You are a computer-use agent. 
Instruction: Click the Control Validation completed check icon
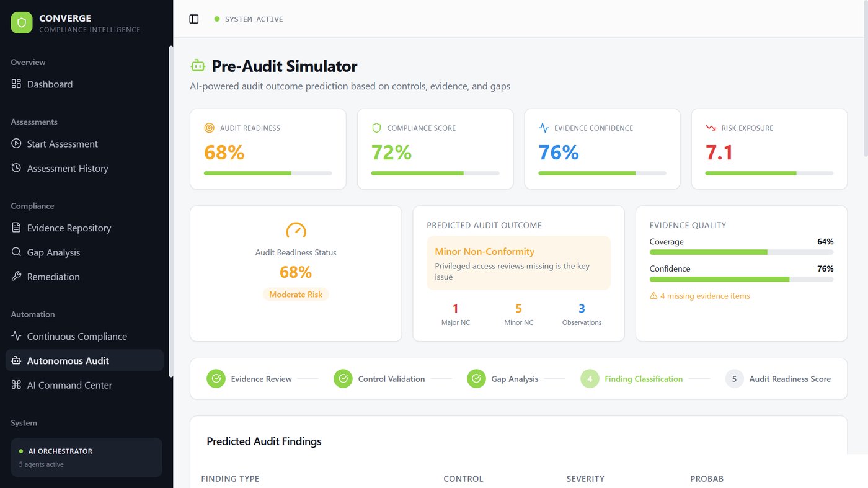click(x=343, y=378)
